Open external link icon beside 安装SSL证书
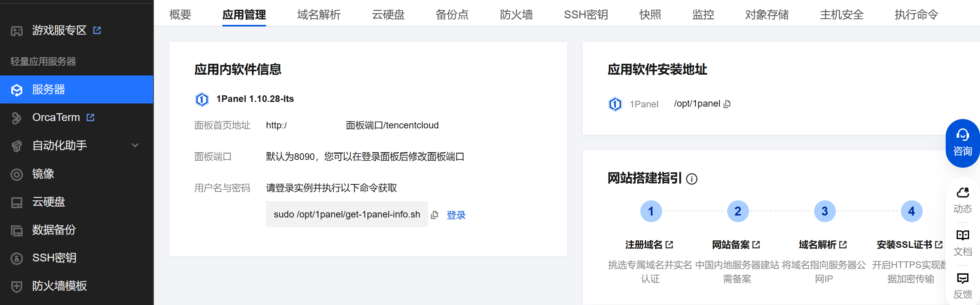 click(x=939, y=245)
